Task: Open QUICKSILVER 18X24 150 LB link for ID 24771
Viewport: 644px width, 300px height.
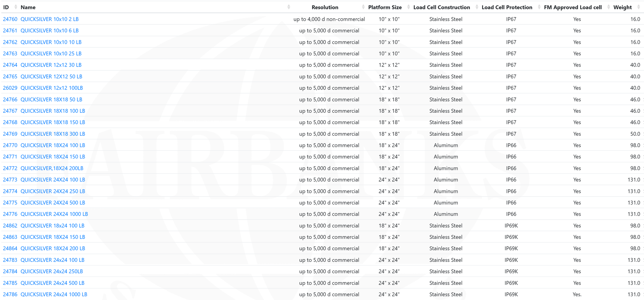Action: [53, 157]
